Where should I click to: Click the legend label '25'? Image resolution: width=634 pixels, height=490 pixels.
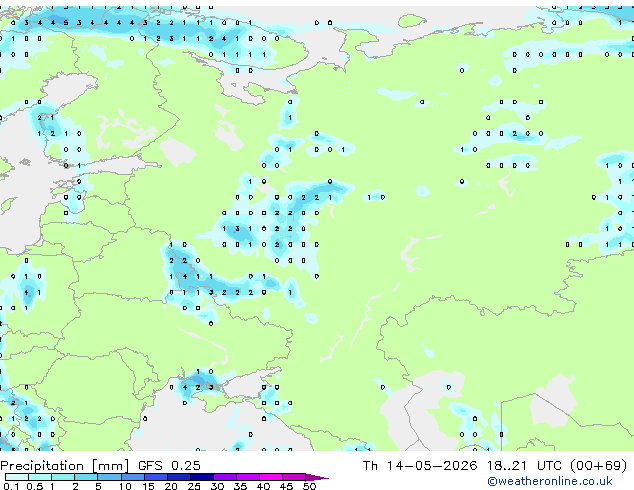click(x=194, y=486)
